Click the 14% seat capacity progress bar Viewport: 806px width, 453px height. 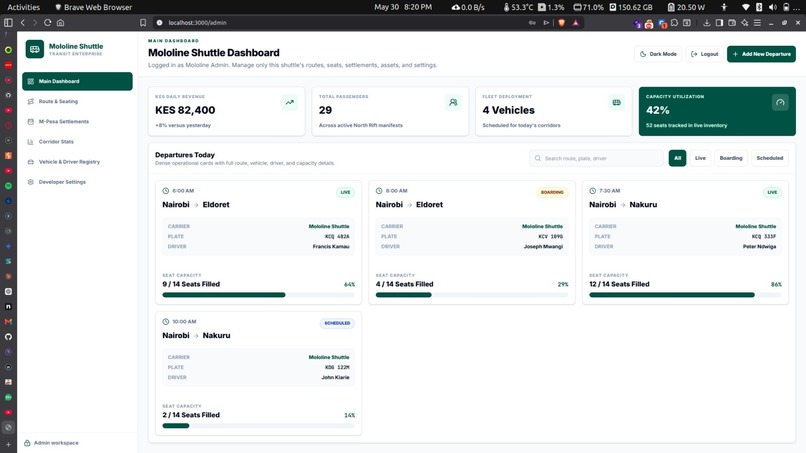pos(259,426)
